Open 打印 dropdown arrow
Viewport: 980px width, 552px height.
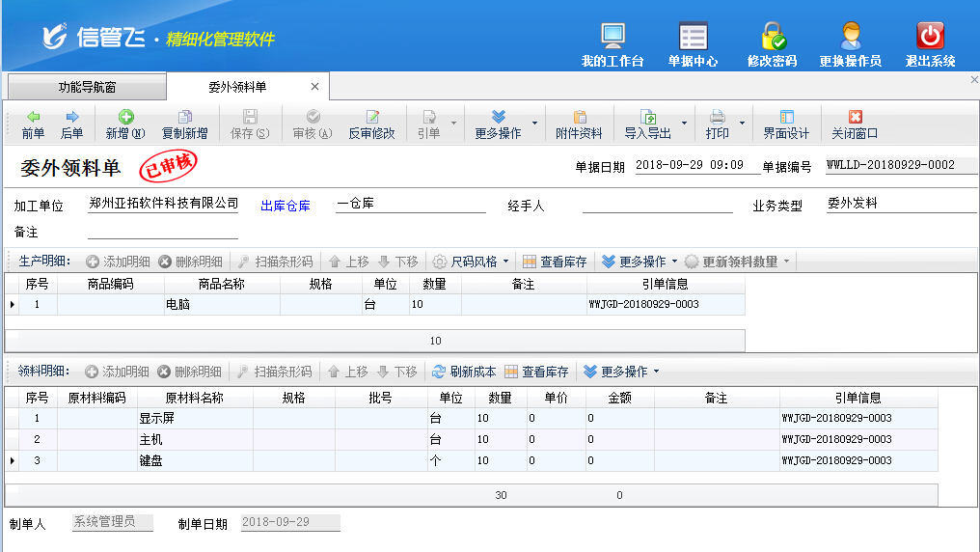pos(742,124)
